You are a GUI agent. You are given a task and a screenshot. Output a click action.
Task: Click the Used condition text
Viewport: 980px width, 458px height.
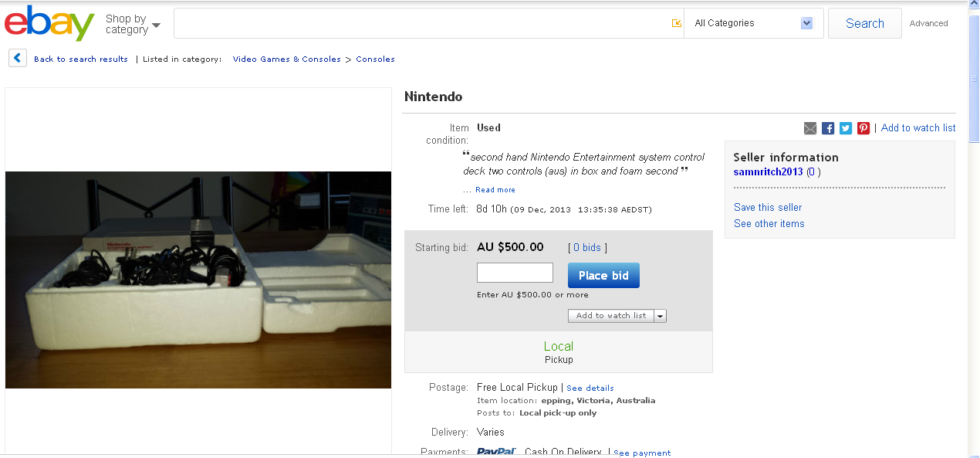click(x=488, y=127)
